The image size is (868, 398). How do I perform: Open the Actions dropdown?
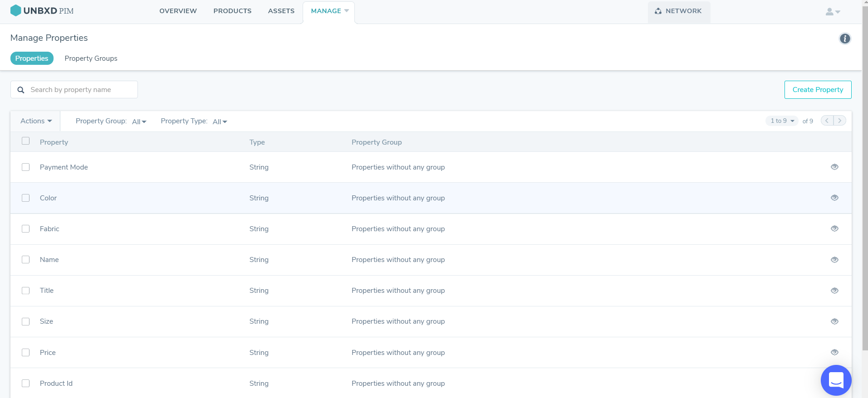[36, 121]
